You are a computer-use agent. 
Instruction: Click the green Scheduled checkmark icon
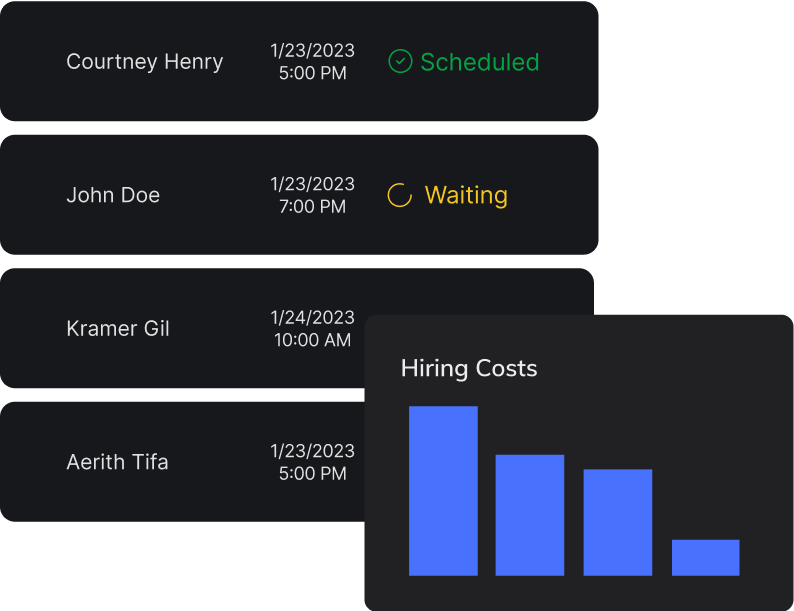click(400, 62)
